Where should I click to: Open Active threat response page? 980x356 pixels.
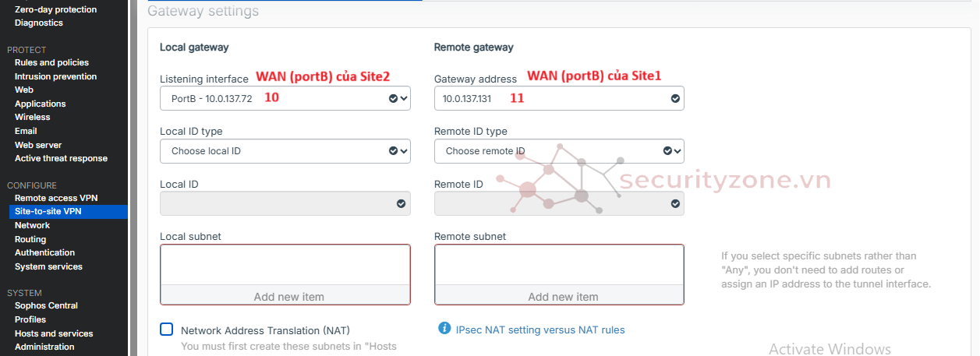tap(61, 158)
